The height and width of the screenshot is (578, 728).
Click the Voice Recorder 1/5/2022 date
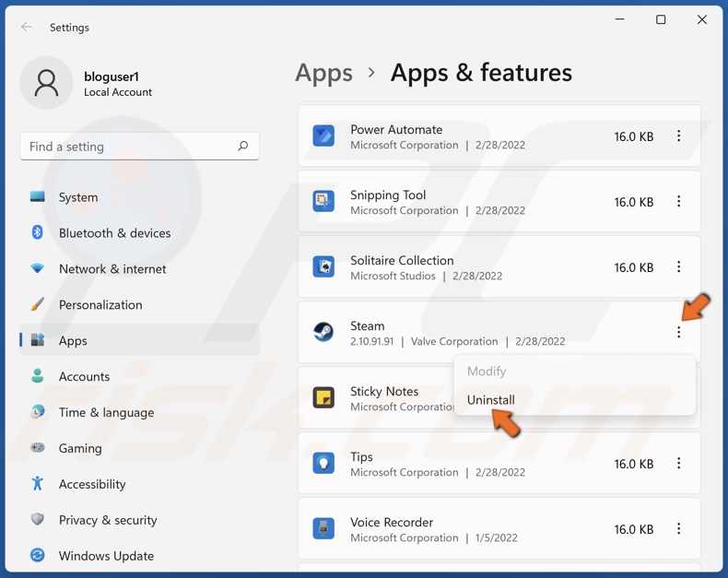497,538
